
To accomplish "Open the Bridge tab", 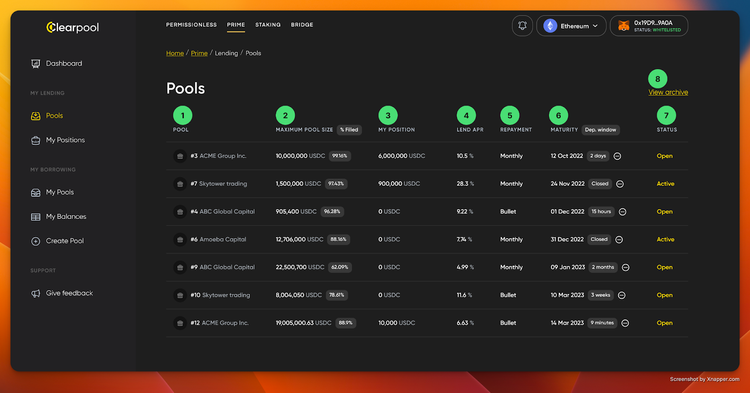I will point(302,25).
